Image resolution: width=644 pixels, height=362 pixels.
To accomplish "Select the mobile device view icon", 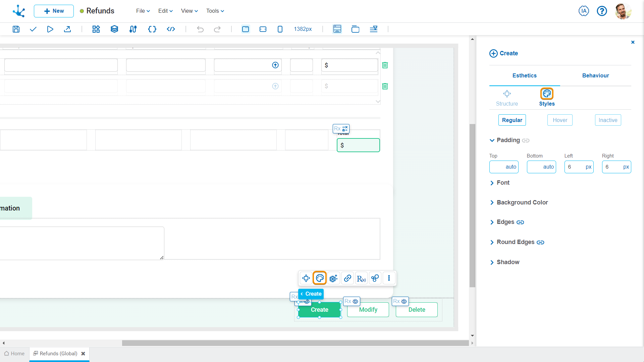I will click(280, 29).
